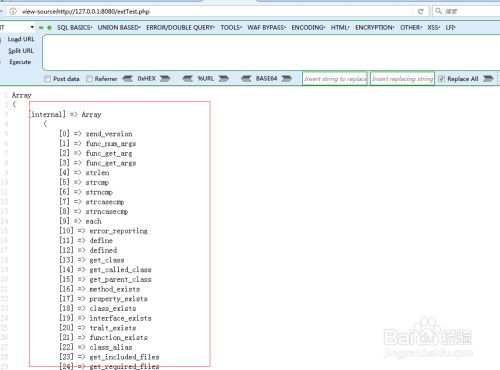The height and width of the screenshot is (370, 500).
Task: Click the strlen entry
Action: (97, 173)
